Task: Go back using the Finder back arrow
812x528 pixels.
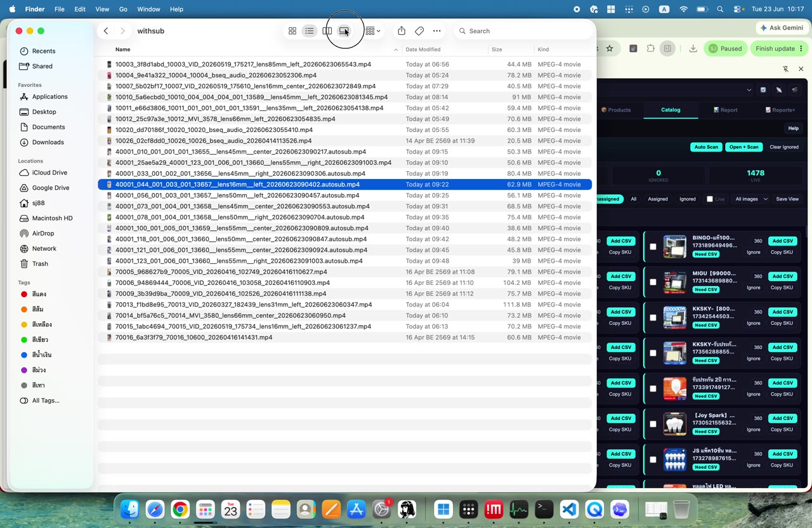Action: point(106,30)
